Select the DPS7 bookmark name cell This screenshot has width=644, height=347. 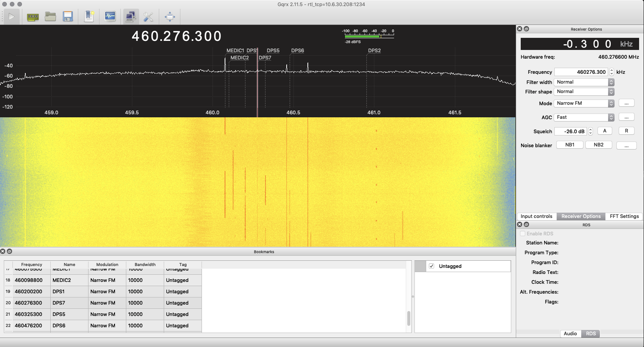pos(70,303)
